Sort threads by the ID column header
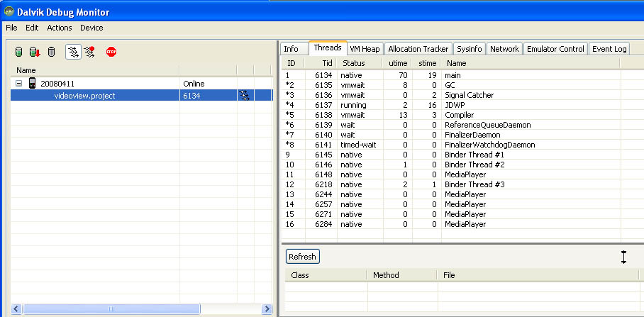Screen dimensions: 644x317 click(x=293, y=63)
